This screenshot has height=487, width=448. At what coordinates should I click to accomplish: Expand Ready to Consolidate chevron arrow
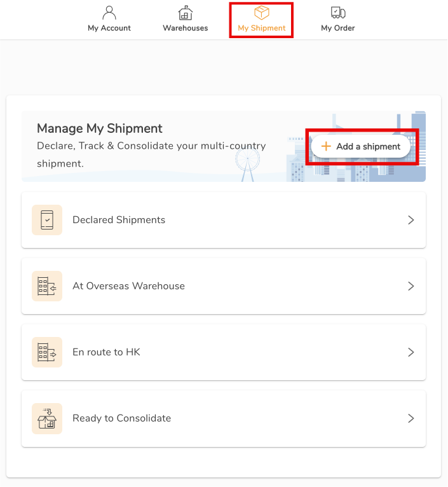[x=411, y=418]
